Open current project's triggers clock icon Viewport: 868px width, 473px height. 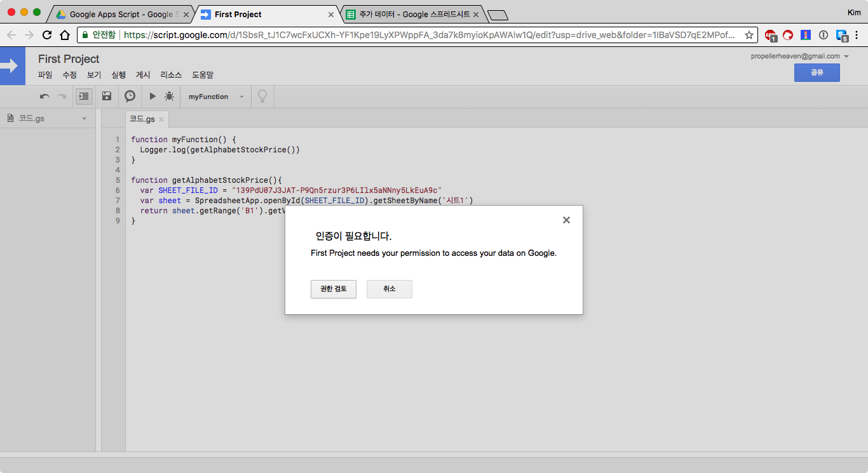coord(130,97)
